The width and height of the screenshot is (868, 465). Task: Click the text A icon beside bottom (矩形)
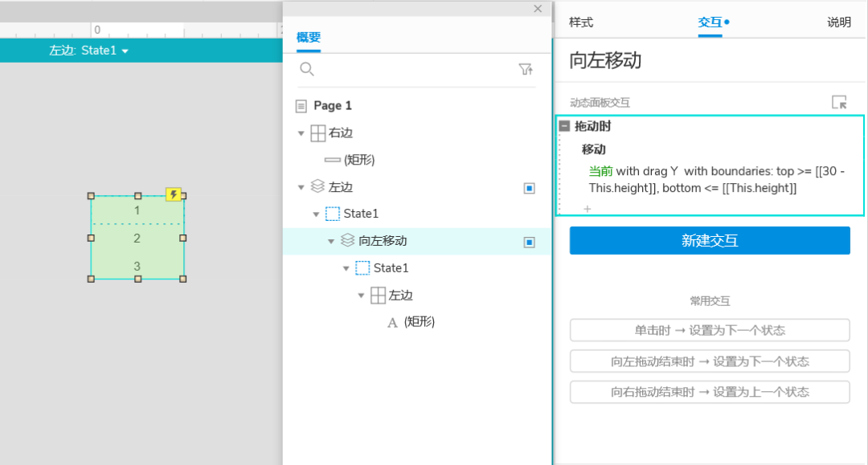[x=392, y=322]
